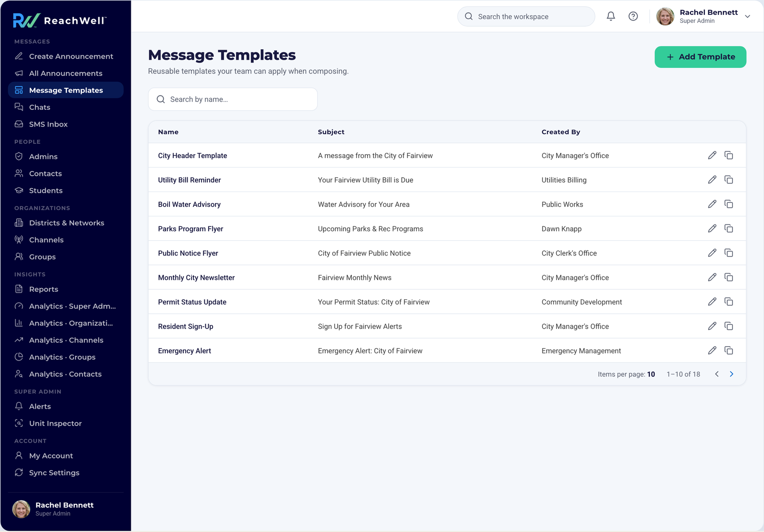Open Contacts in the sidebar
Image resolution: width=764 pixels, height=532 pixels.
tap(66, 173)
